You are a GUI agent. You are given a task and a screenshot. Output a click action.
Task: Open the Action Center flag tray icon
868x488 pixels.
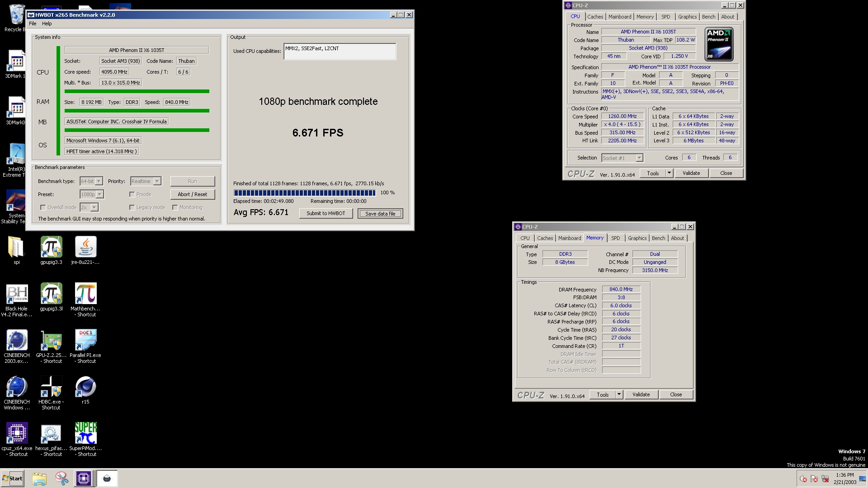point(814,479)
